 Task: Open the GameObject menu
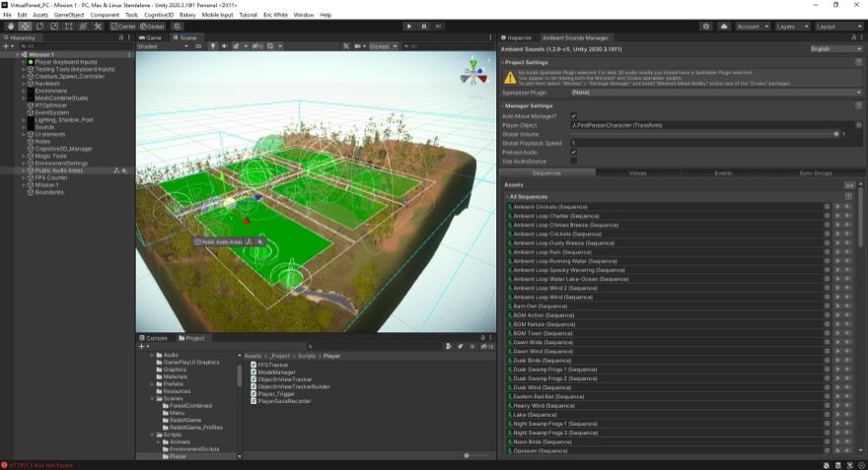pyautogui.click(x=69, y=15)
